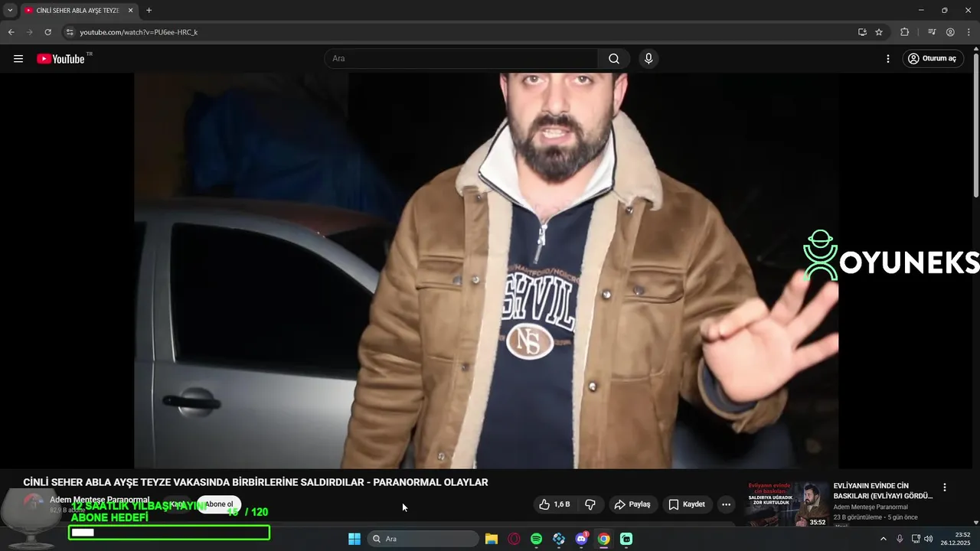The image size is (980, 551).
Task: Open green robot app in taskbar
Action: 626,539
